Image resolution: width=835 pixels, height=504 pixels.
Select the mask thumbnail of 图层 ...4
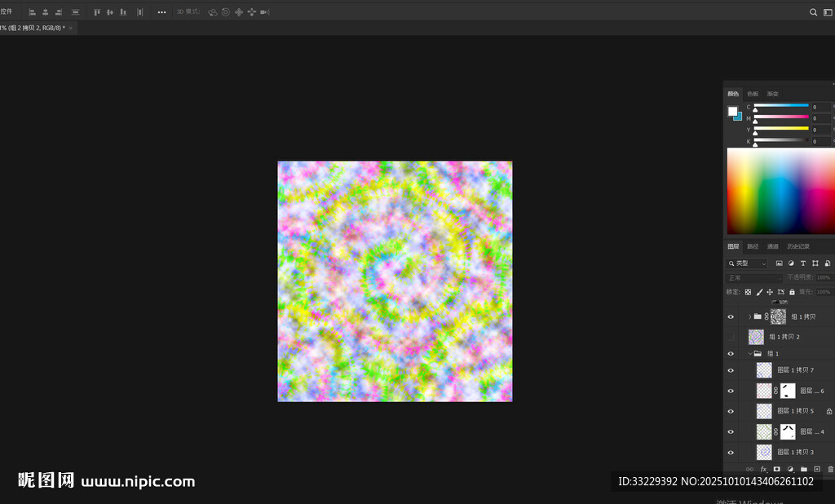[788, 431]
